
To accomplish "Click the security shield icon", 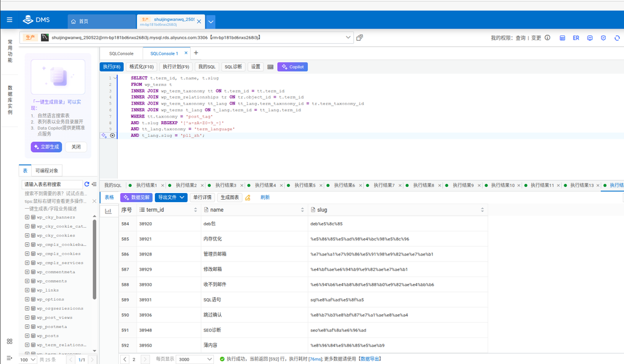I will tap(603, 38).
